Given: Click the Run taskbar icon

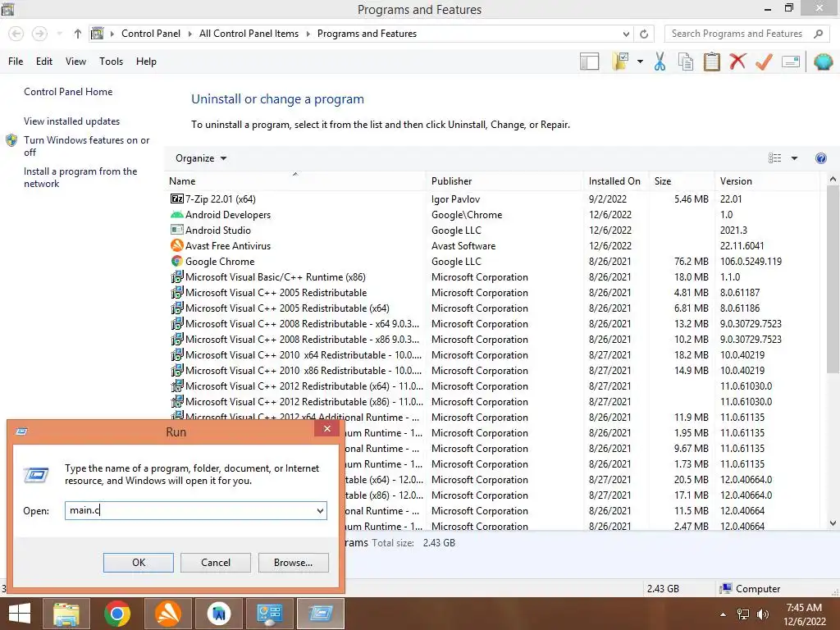Looking at the screenshot, I should click(321, 614).
